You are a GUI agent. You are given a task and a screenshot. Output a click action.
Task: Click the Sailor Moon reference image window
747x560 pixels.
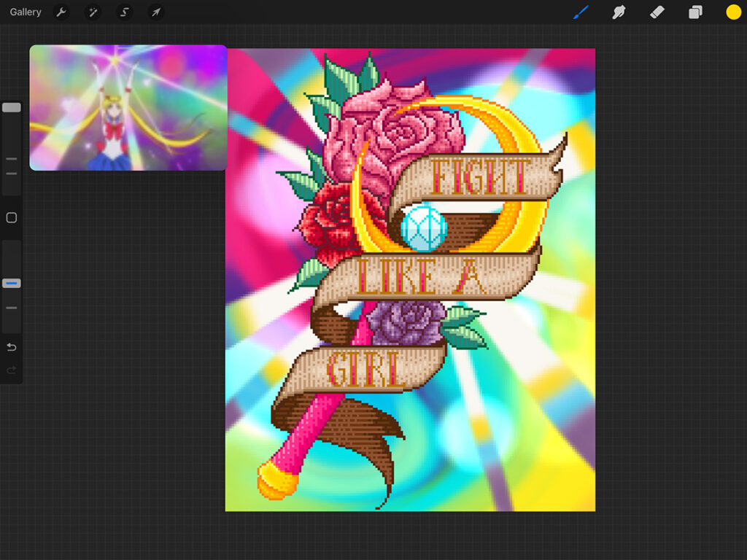coord(128,108)
